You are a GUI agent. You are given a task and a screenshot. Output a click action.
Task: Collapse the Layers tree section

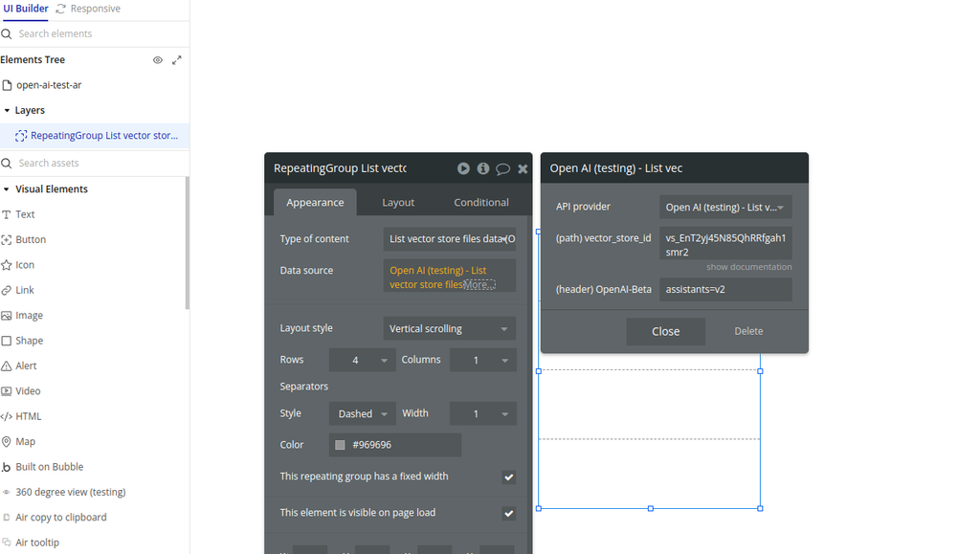[8, 111]
